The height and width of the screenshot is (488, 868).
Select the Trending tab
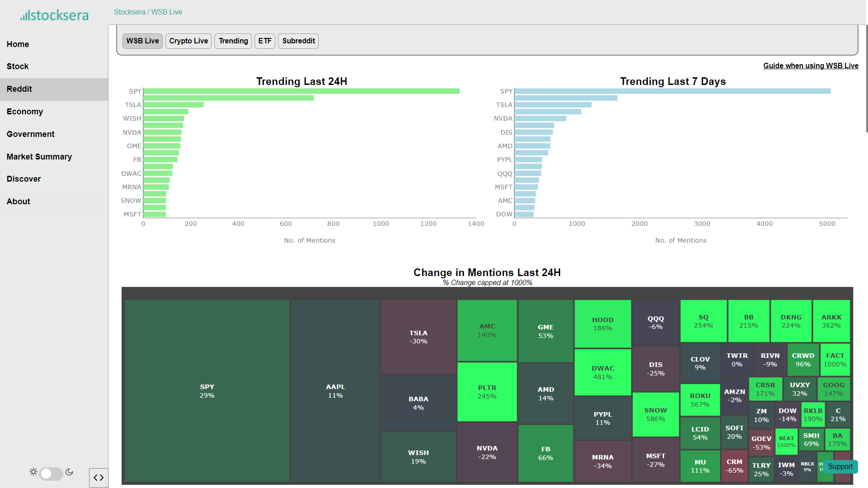click(233, 41)
